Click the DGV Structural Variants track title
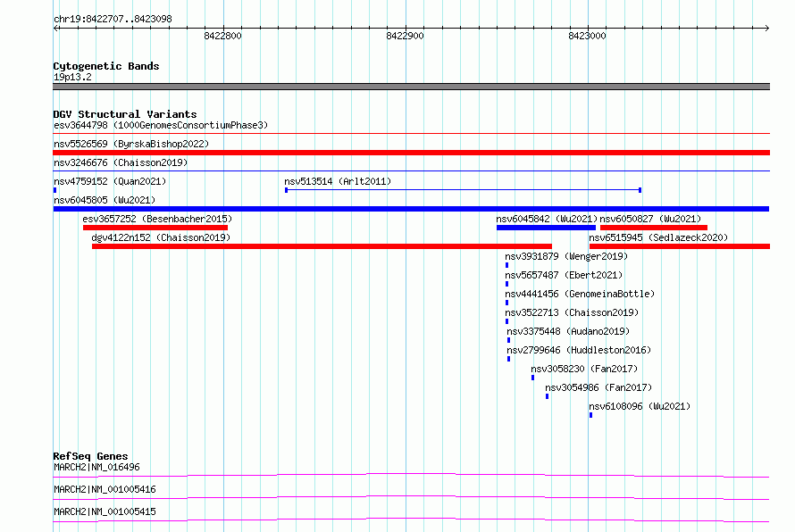The height and width of the screenshot is (532, 795). click(x=125, y=114)
